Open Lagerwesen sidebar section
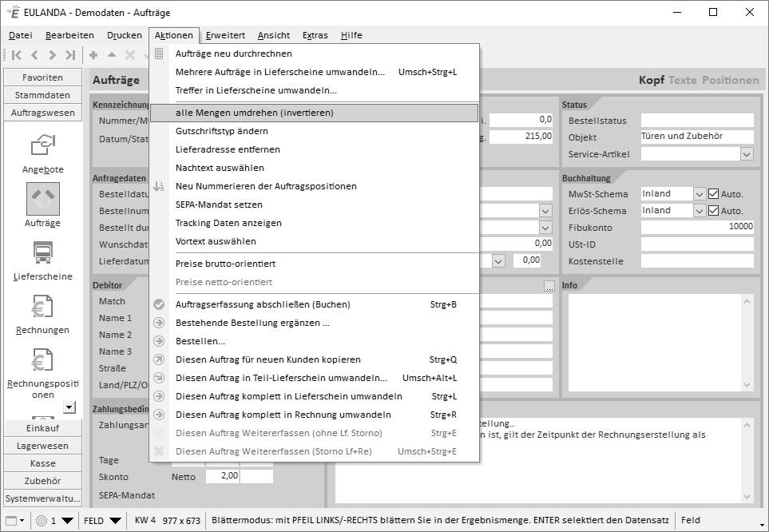This screenshot has width=769, height=532. [42, 446]
